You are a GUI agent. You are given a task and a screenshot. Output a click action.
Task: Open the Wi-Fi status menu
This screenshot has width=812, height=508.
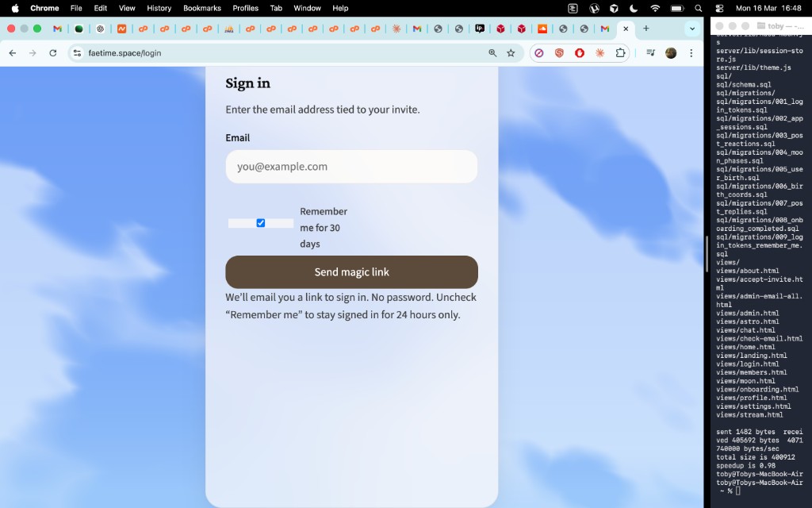coord(655,8)
